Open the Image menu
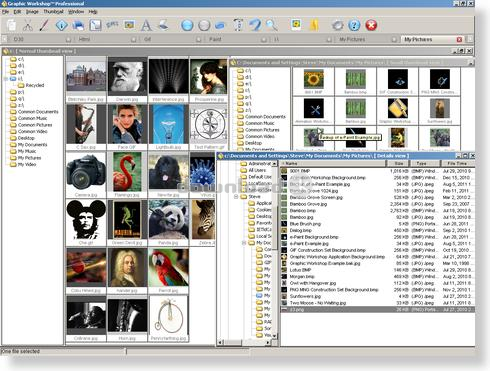 click(x=32, y=12)
